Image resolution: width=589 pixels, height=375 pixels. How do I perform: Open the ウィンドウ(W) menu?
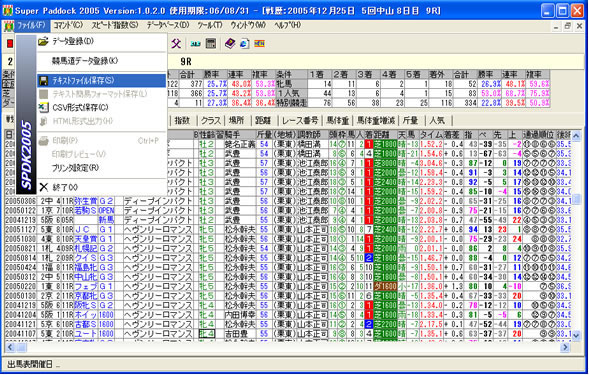click(248, 26)
